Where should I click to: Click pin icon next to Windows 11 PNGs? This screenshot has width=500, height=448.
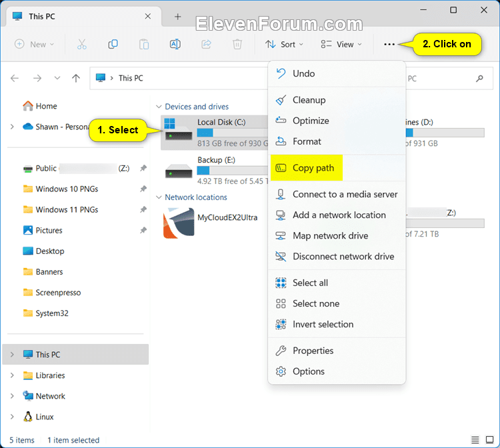[x=143, y=209]
